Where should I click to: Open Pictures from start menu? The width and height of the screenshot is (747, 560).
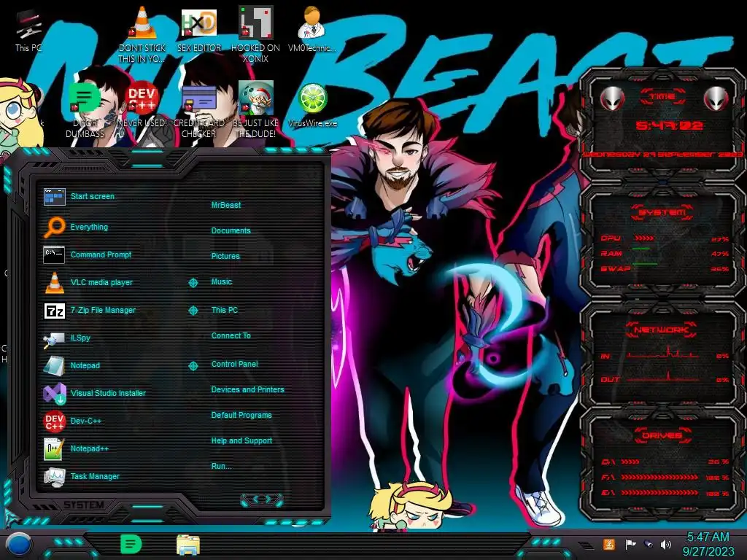(x=225, y=256)
